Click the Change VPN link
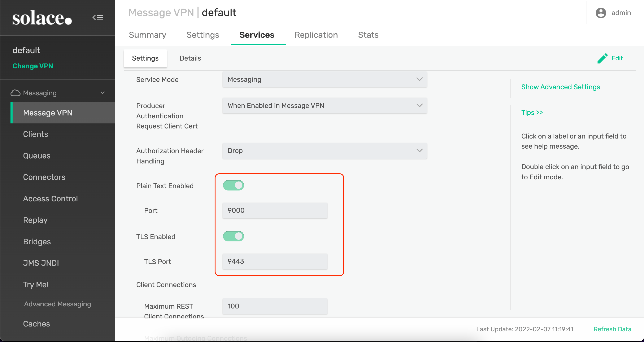The width and height of the screenshot is (644, 342). point(32,66)
